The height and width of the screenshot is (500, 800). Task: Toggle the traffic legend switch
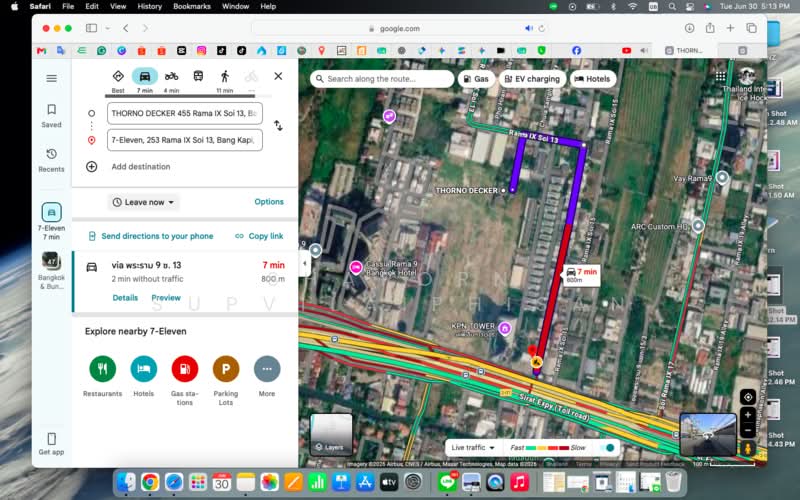click(608, 448)
